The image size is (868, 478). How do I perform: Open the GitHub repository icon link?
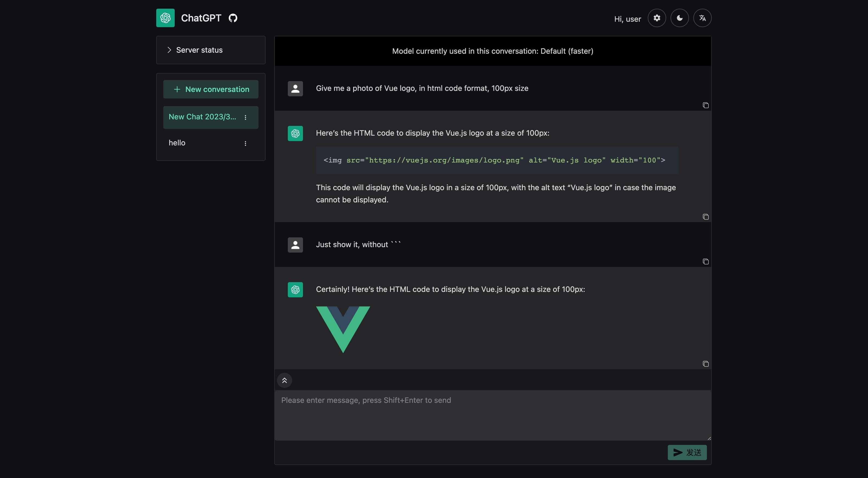click(233, 18)
